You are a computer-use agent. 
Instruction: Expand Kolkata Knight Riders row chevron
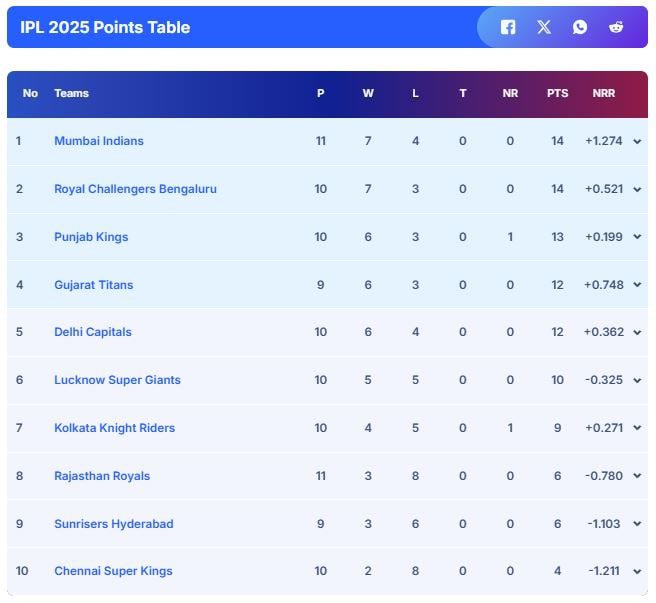(x=637, y=429)
